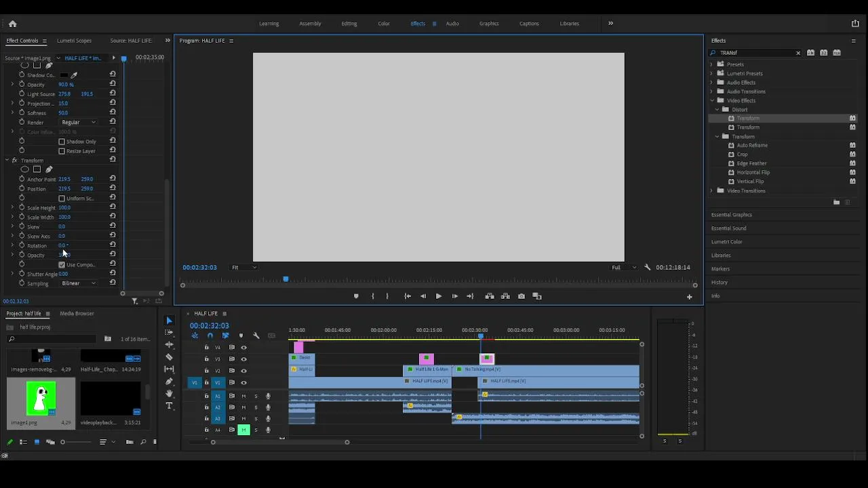Select the image1.png thumbnail
868x488 pixels.
pyautogui.click(x=41, y=398)
